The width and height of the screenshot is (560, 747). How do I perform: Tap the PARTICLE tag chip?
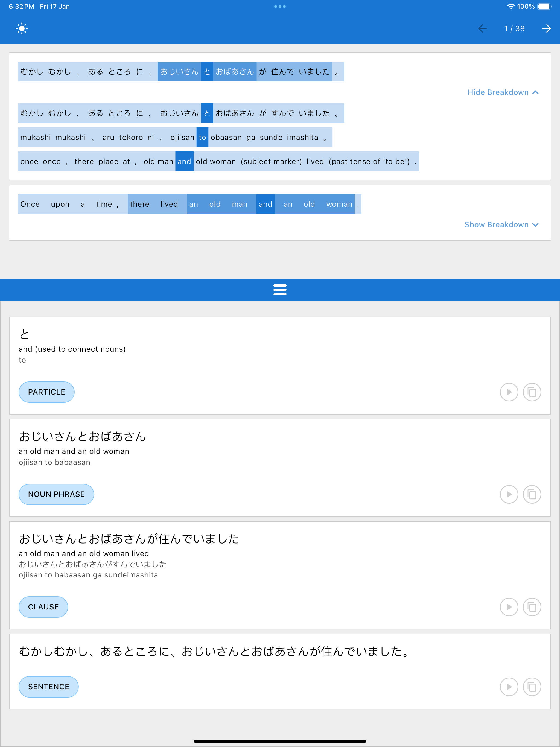tap(46, 392)
